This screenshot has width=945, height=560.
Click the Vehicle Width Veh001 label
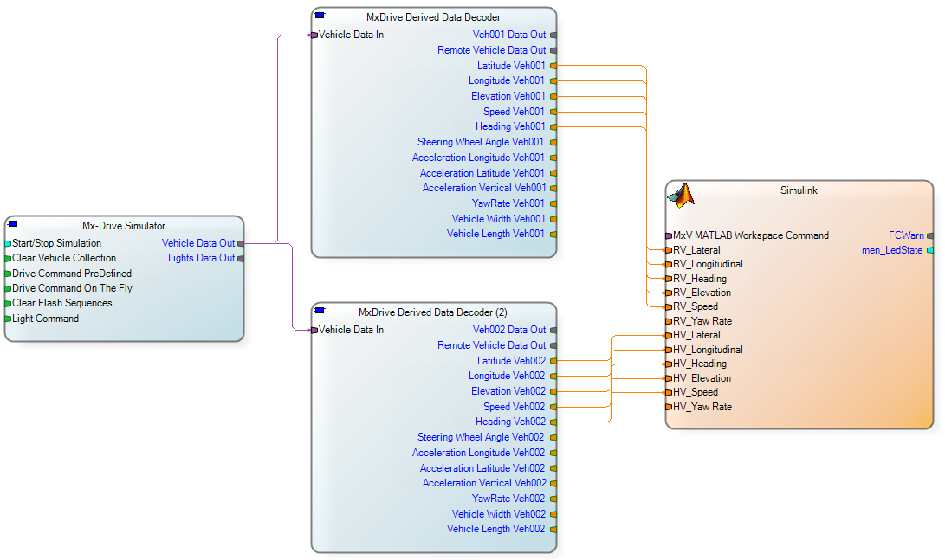coord(498,219)
